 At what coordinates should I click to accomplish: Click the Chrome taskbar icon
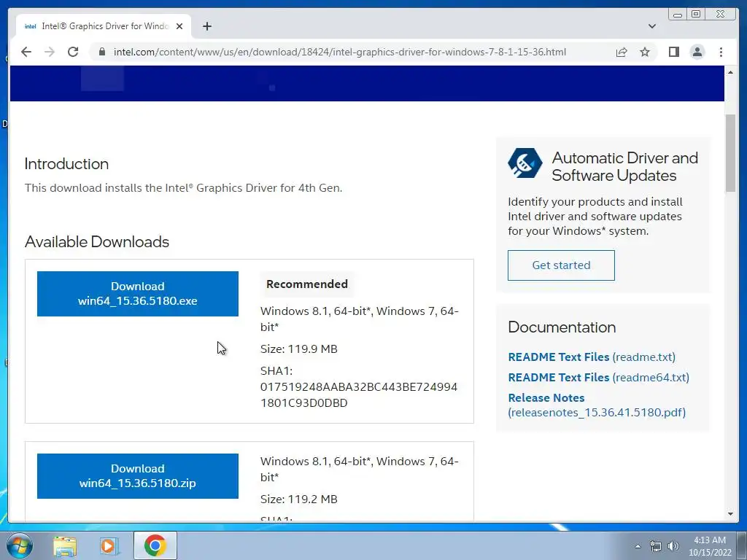[x=155, y=545]
